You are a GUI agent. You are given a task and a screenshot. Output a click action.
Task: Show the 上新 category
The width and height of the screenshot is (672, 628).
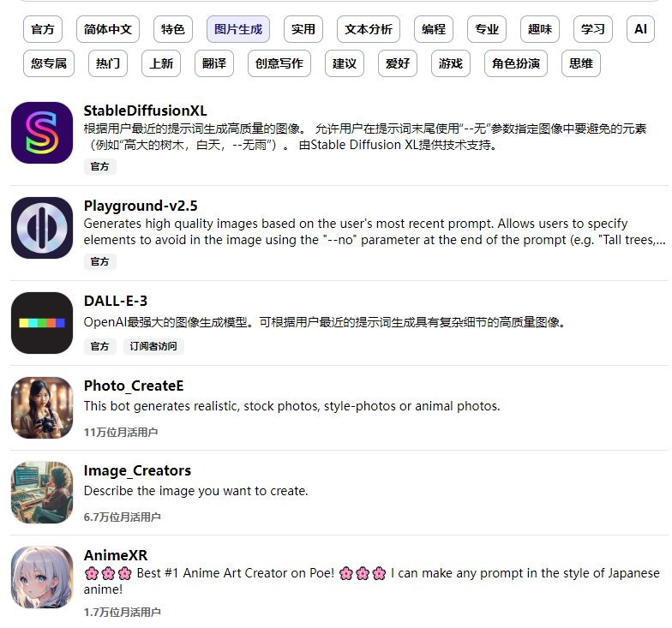click(x=161, y=63)
